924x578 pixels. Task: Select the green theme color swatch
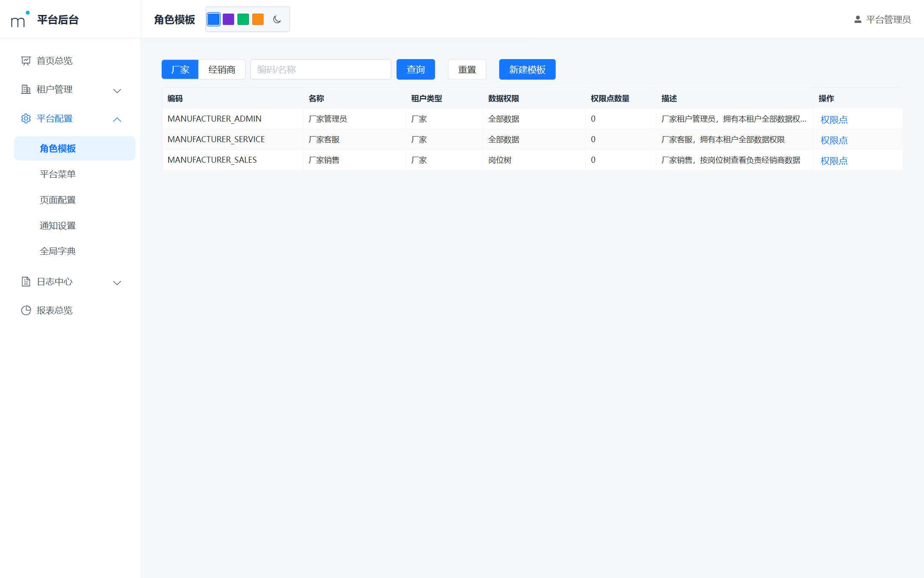(243, 19)
